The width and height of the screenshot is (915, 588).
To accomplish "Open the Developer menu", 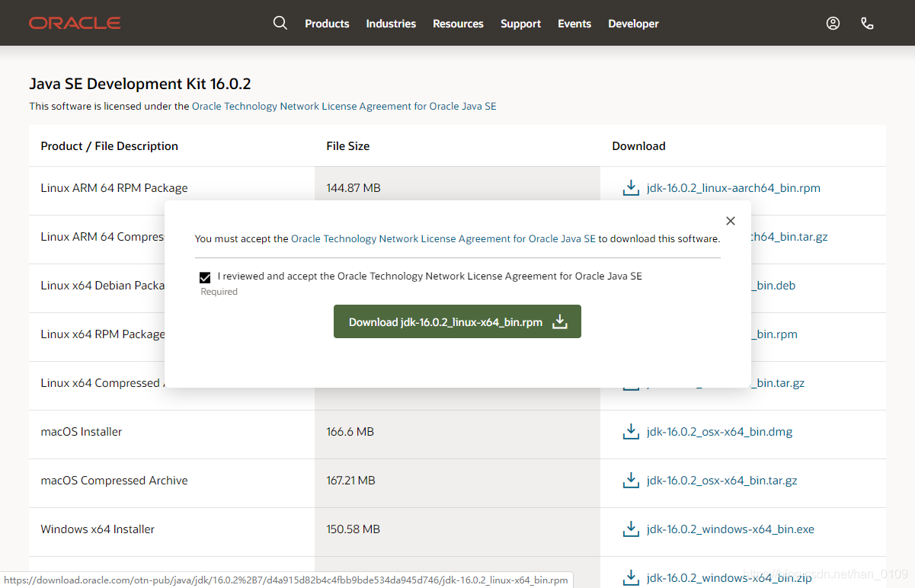I will tap(633, 24).
